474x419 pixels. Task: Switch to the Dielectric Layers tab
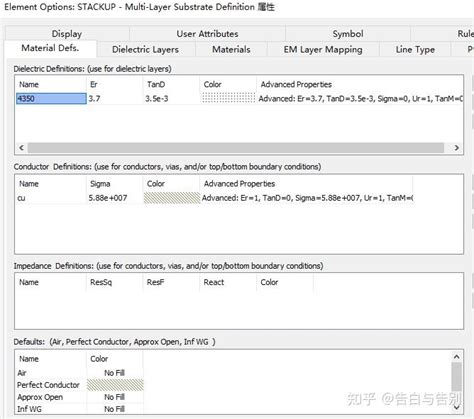pos(145,50)
